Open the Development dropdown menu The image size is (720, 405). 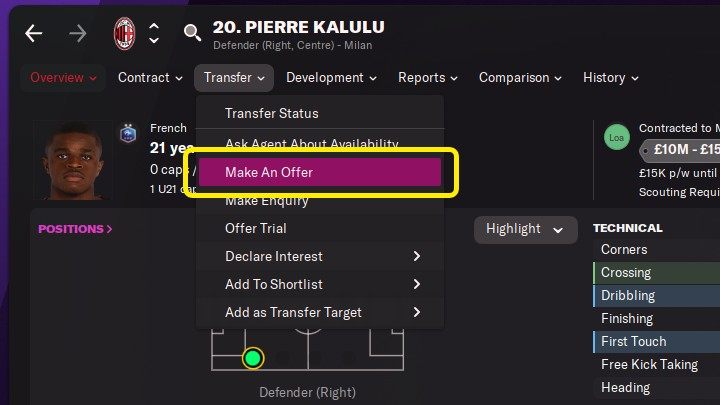(331, 77)
